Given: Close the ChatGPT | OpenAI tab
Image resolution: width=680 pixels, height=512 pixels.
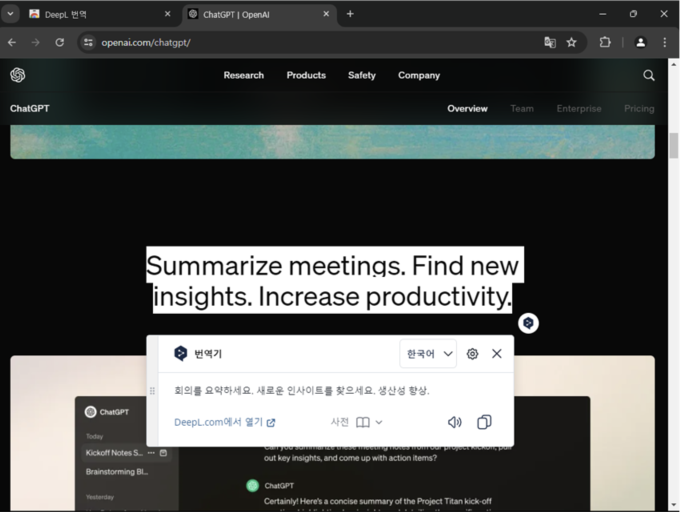Looking at the screenshot, I should (x=326, y=14).
